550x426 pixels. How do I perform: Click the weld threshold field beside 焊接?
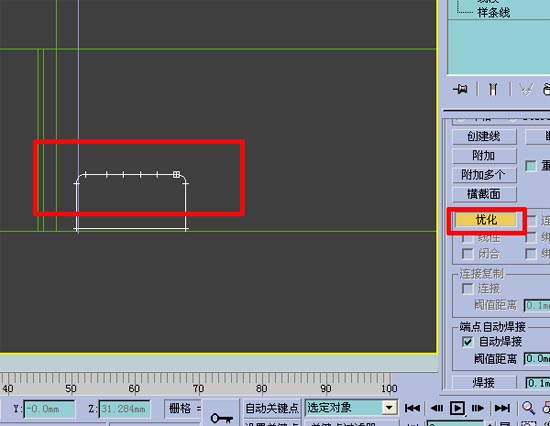[538, 382]
